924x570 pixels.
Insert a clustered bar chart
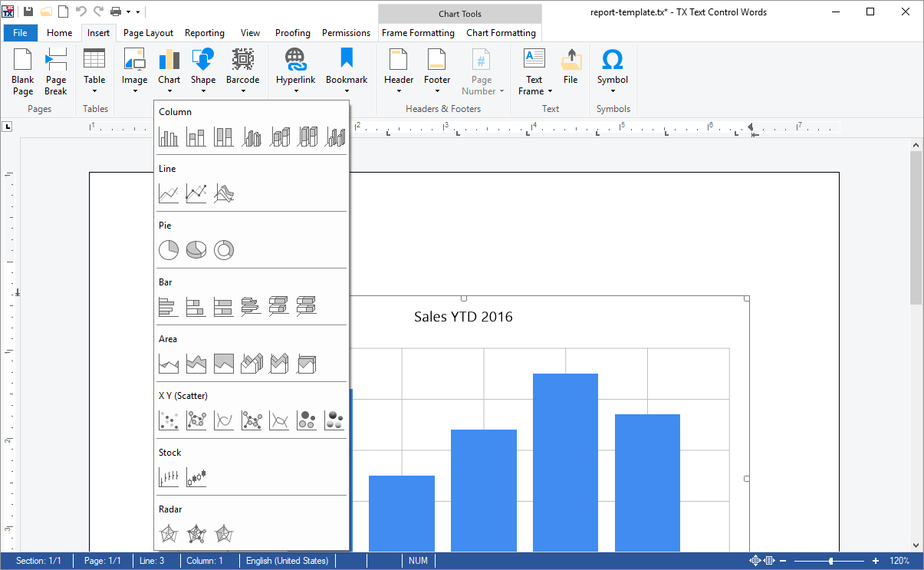[169, 307]
